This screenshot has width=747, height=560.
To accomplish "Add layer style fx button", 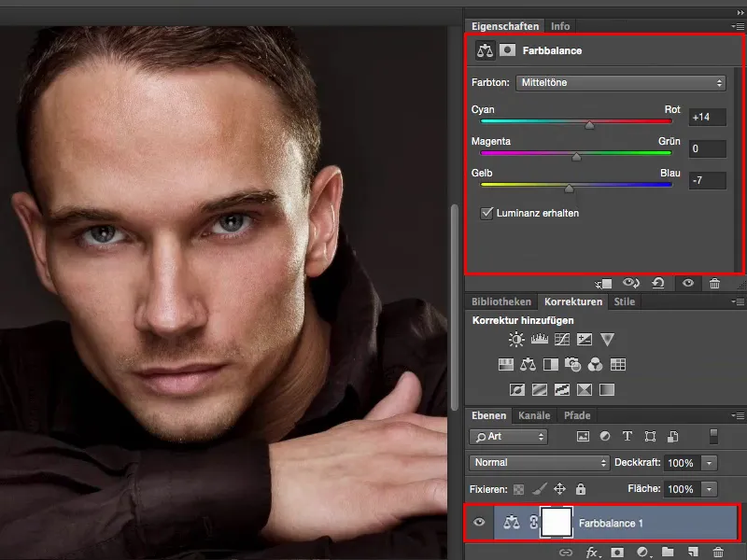I will [593, 552].
